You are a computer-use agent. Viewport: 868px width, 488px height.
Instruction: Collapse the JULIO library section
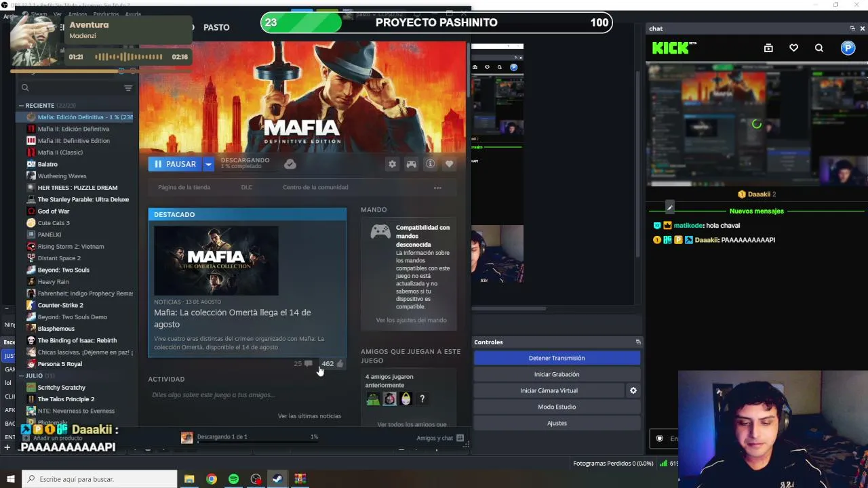21,375
